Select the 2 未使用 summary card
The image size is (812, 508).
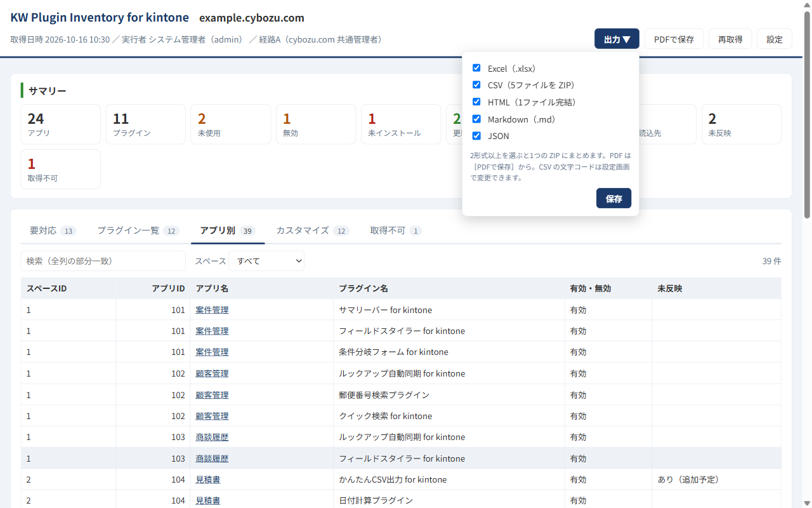[x=231, y=124]
